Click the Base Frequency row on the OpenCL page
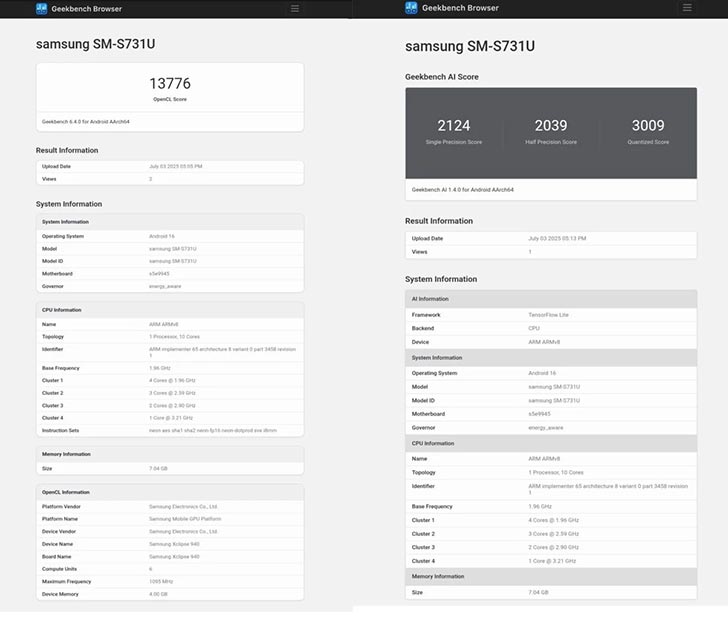Image resolution: width=728 pixels, height=619 pixels. [x=170, y=368]
